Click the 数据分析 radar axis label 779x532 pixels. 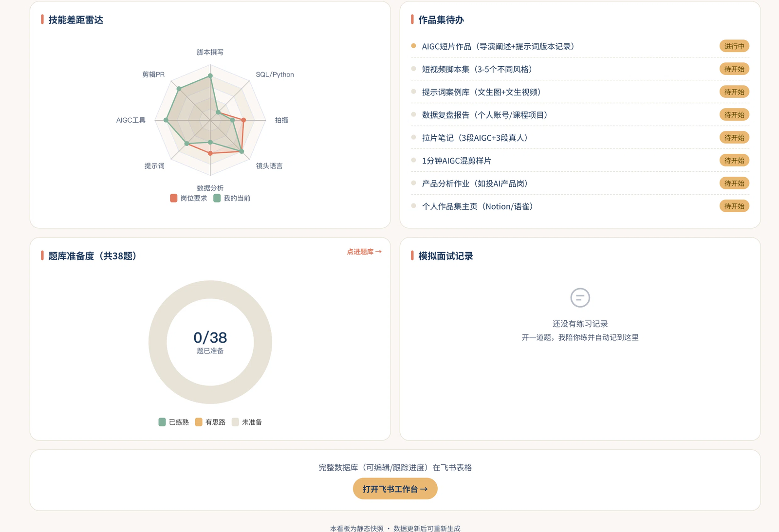click(x=210, y=188)
